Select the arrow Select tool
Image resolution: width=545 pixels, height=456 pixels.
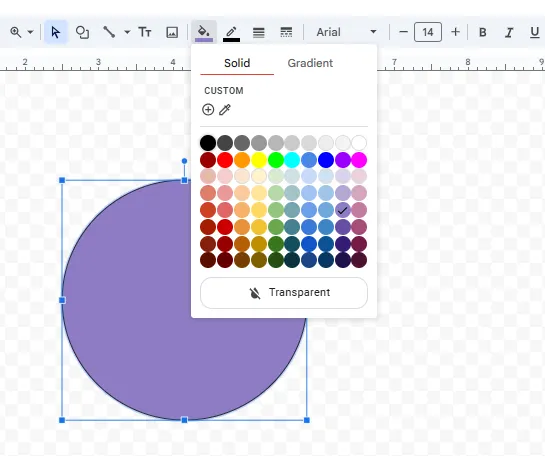pyautogui.click(x=56, y=32)
